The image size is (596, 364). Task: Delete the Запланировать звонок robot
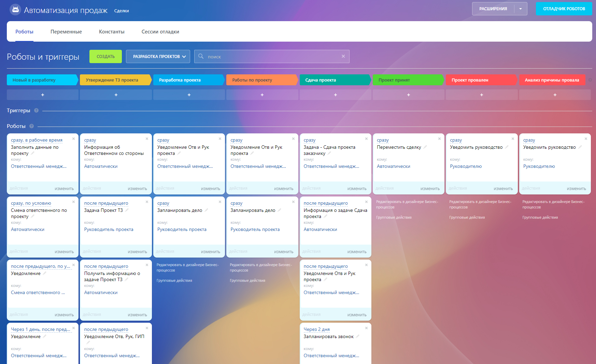click(x=366, y=328)
